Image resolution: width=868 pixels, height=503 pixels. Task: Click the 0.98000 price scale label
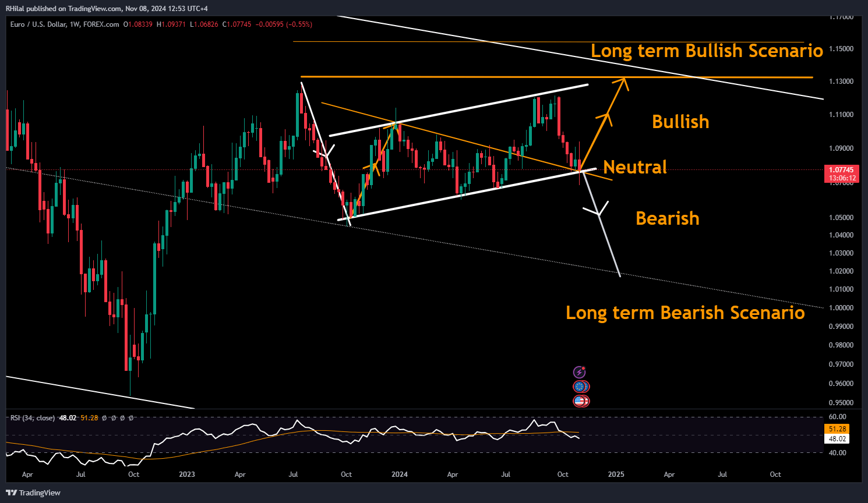[841, 345]
